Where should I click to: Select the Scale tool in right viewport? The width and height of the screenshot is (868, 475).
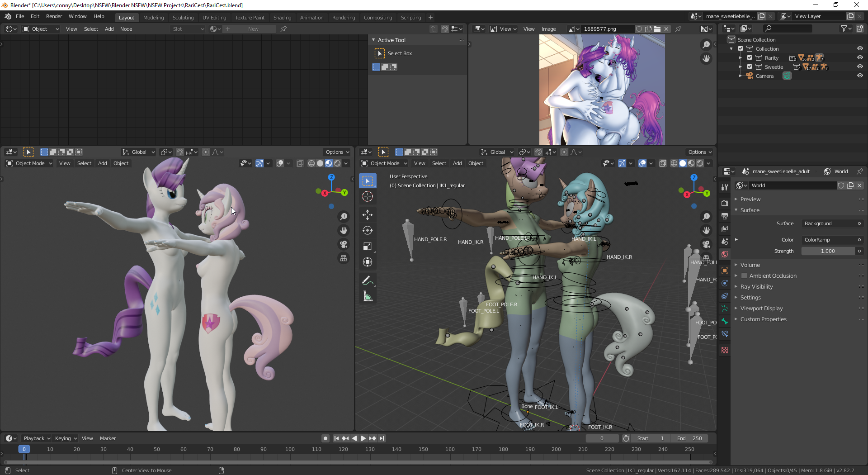[367, 246]
